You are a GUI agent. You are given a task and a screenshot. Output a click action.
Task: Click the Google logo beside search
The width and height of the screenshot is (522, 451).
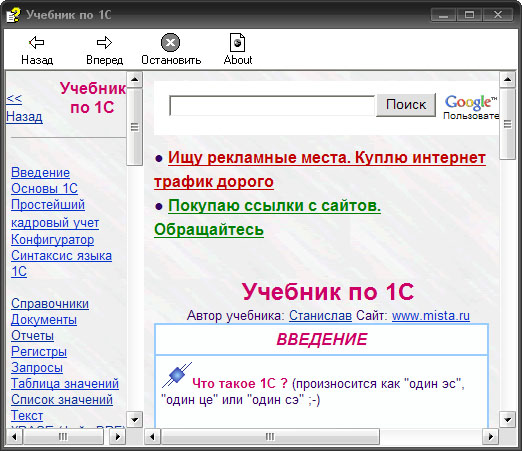(471, 102)
